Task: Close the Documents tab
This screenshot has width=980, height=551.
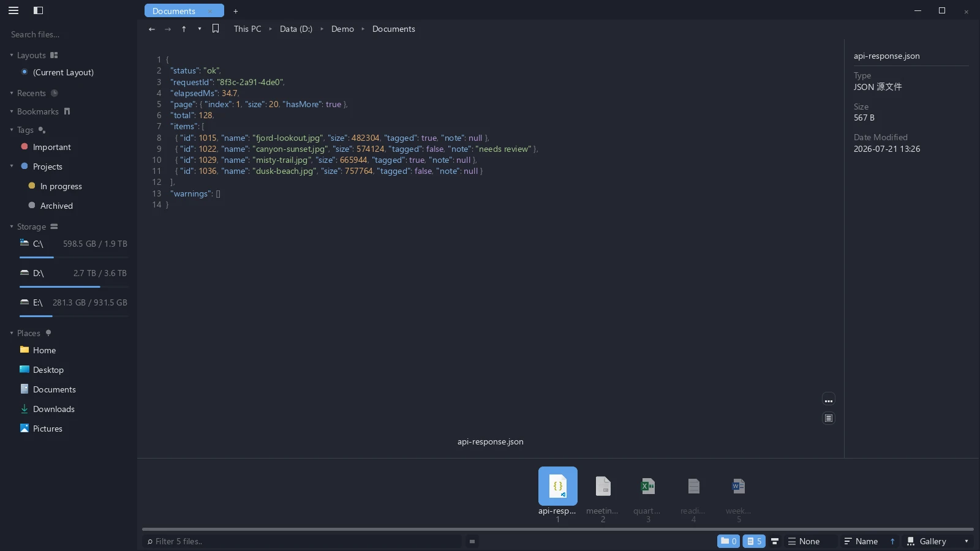Action: point(210,11)
